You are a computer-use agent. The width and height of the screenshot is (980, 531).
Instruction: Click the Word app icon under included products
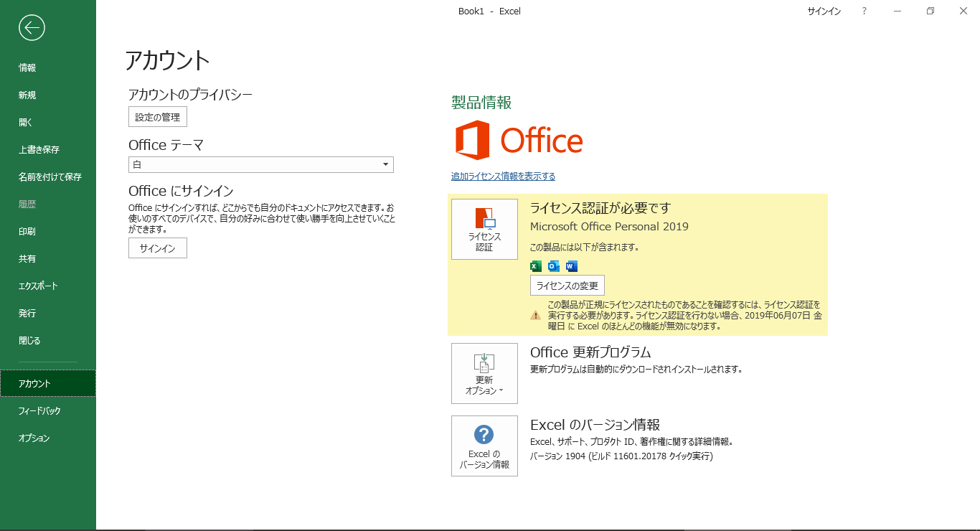(572, 266)
